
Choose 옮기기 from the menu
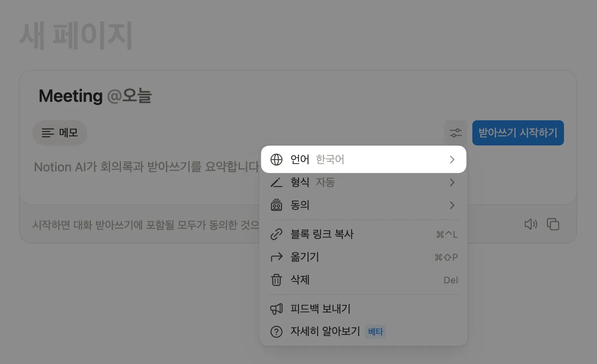pyautogui.click(x=363, y=257)
